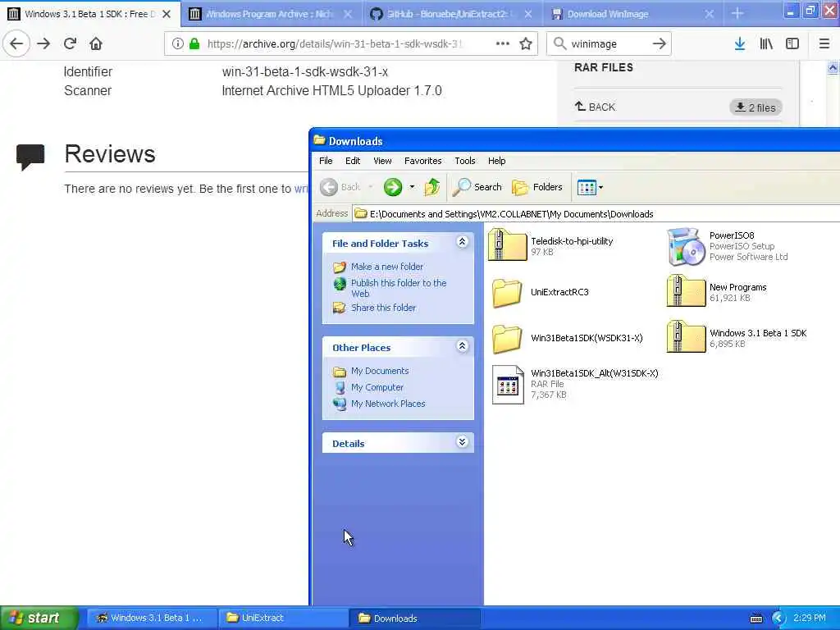Image resolution: width=840 pixels, height=630 pixels.
Task: Open Forward history dropdown arrow
Action: pyautogui.click(x=412, y=187)
